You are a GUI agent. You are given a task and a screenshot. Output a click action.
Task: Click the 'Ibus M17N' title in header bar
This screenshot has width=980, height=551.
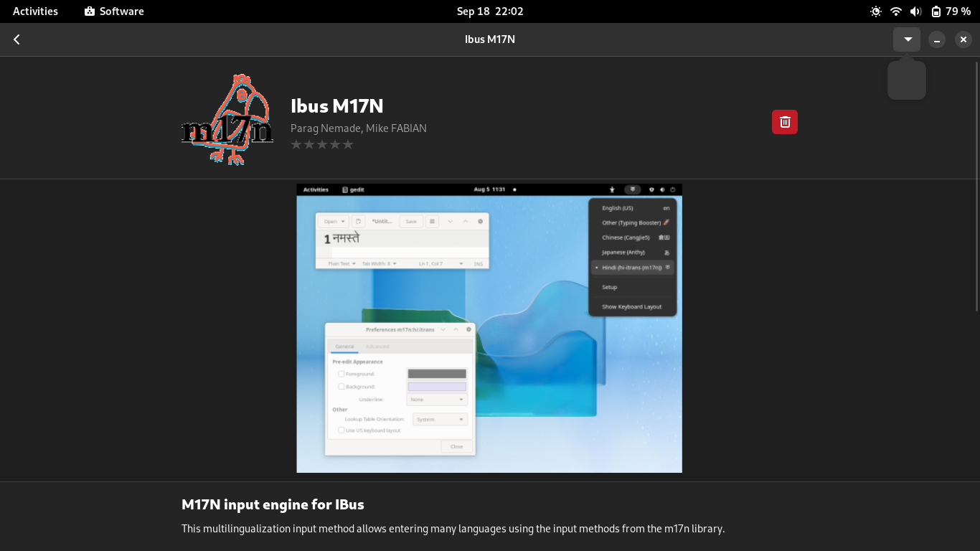click(490, 39)
